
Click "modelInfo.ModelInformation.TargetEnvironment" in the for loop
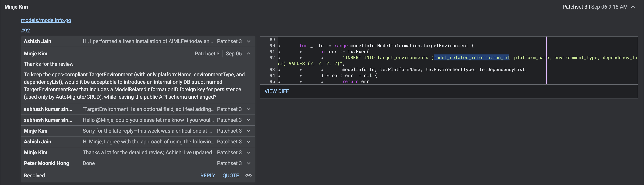[x=409, y=46]
